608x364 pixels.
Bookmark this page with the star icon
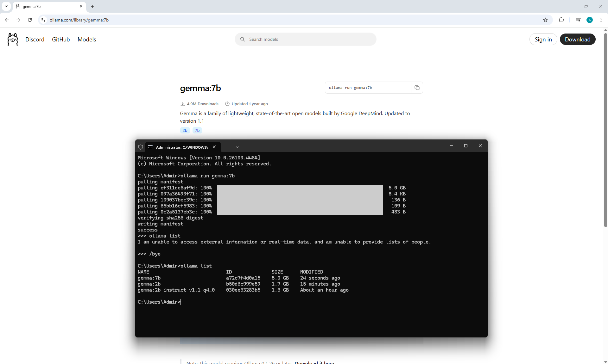pyautogui.click(x=545, y=20)
